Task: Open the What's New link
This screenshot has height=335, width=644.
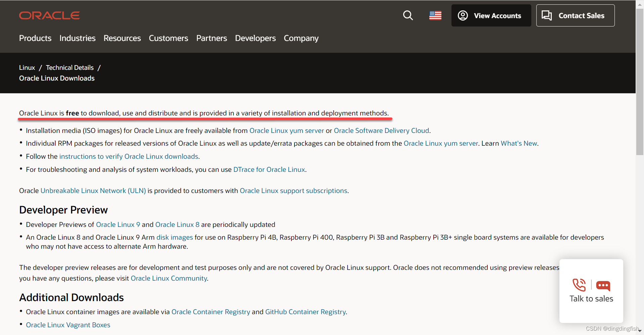Action: (519, 143)
